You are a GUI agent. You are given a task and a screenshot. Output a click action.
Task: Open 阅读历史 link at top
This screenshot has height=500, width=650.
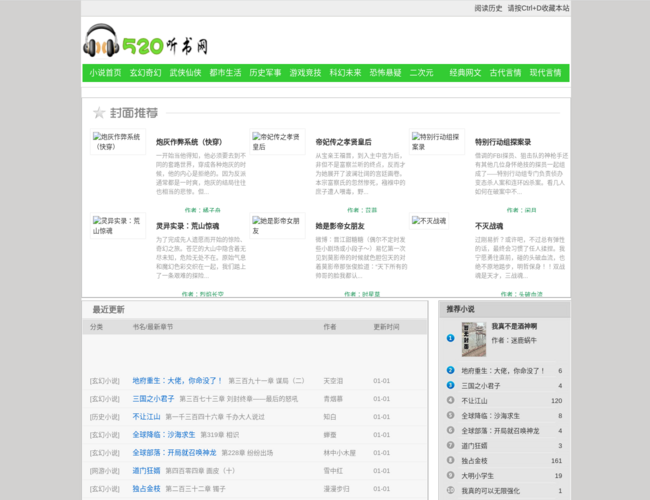[488, 8]
